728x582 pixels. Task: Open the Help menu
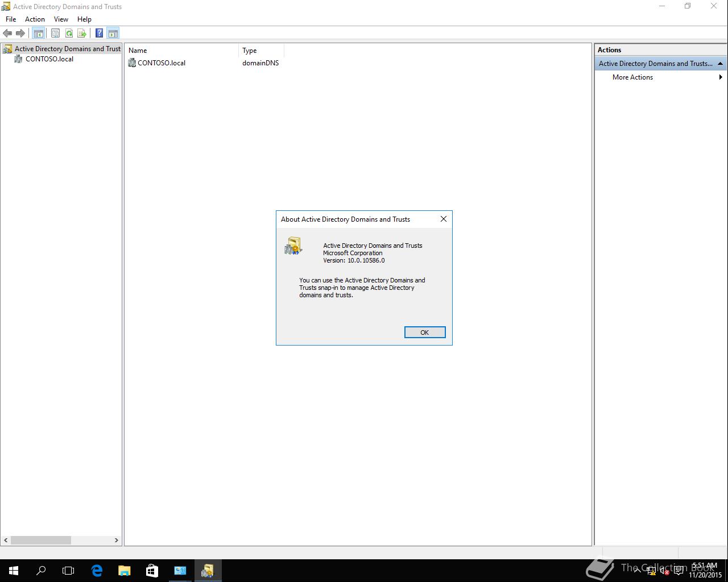click(x=84, y=19)
